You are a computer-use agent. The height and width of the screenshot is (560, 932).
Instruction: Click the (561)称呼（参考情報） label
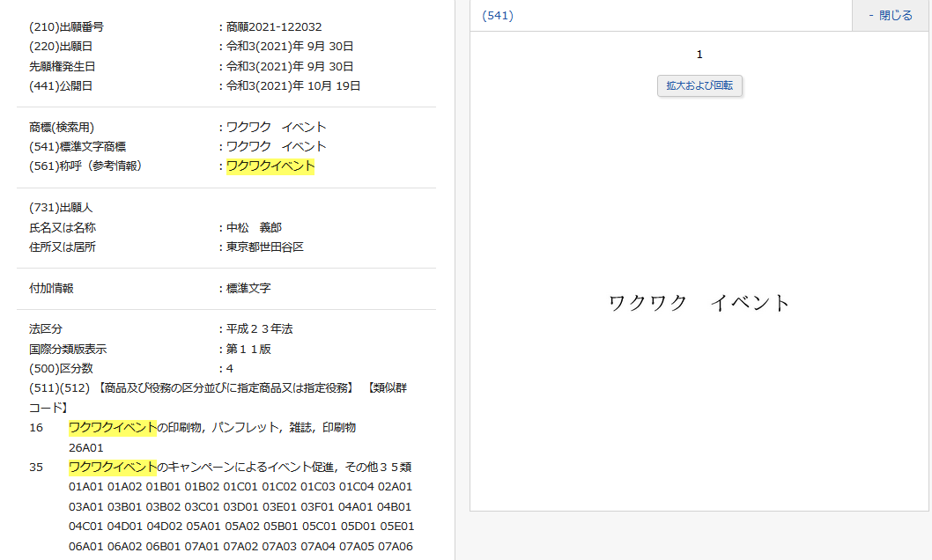87,166
